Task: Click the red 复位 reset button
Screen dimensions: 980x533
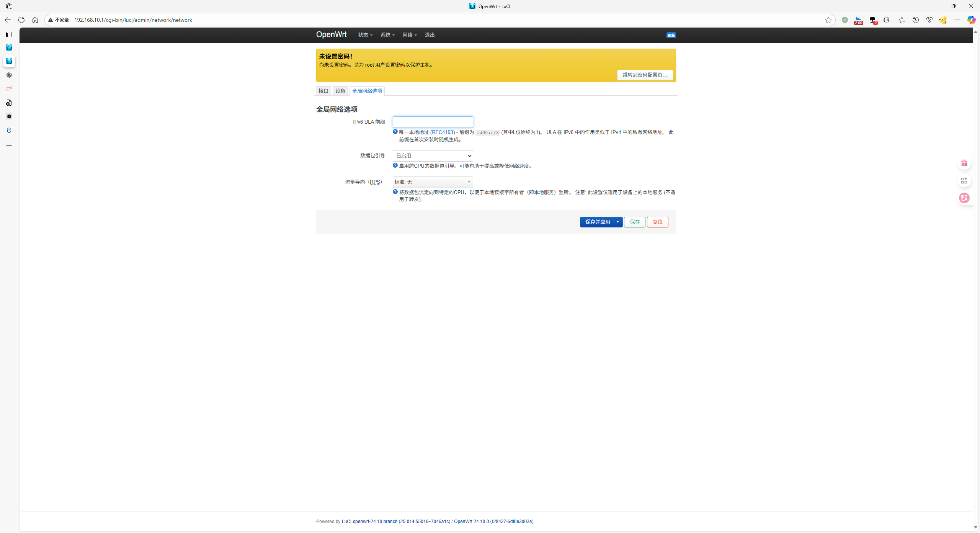Action: [658, 222]
